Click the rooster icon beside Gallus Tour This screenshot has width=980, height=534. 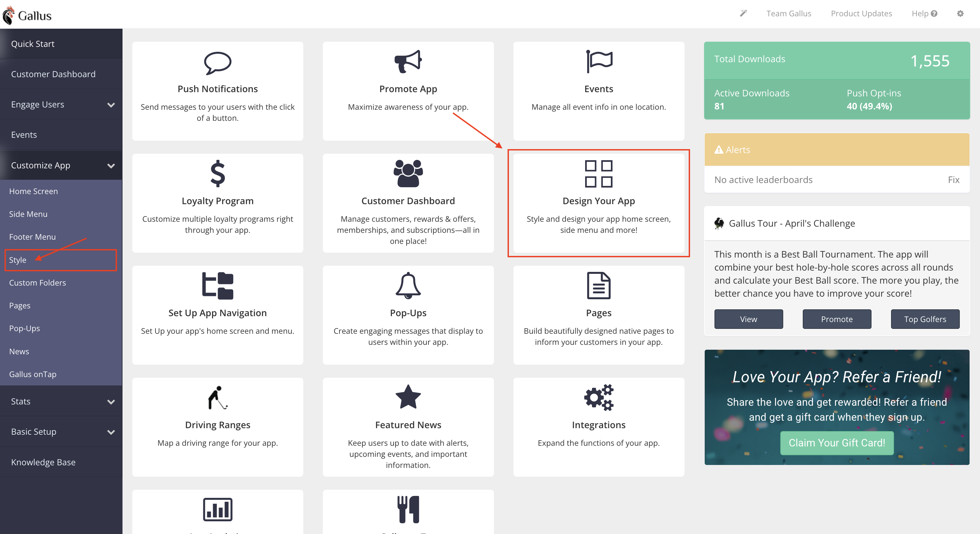pyautogui.click(x=719, y=223)
